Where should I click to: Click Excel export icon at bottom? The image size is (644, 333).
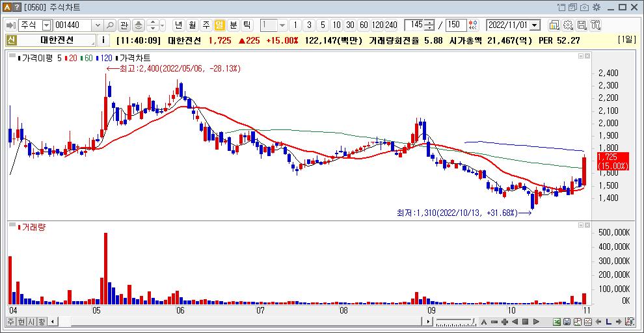point(556,321)
